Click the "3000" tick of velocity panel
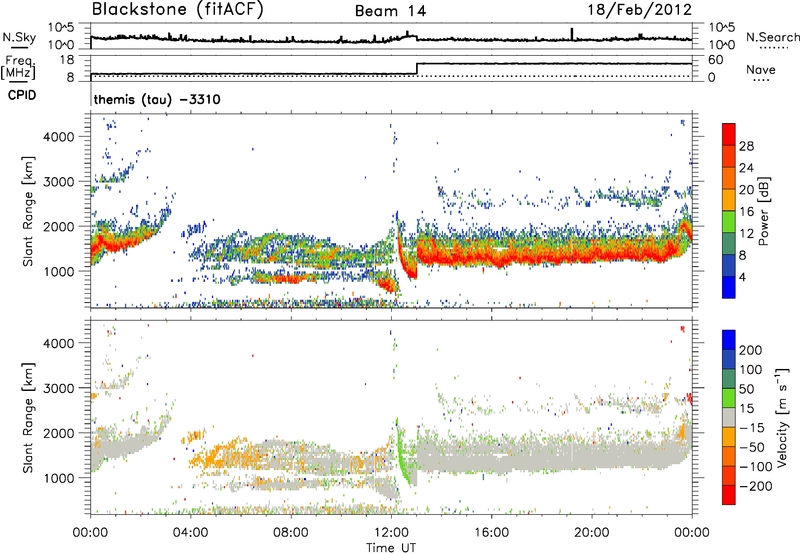This screenshot has height=554, width=800. [x=58, y=388]
